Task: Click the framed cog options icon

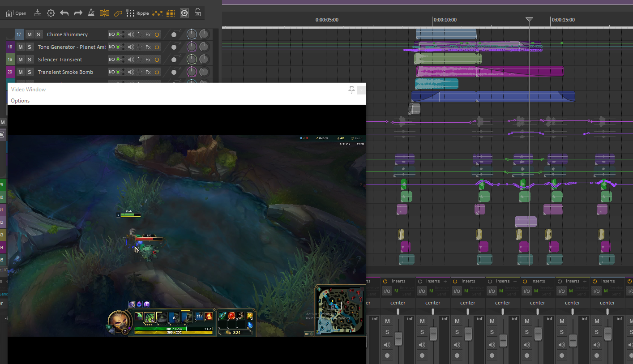Action: pyautogui.click(x=184, y=13)
